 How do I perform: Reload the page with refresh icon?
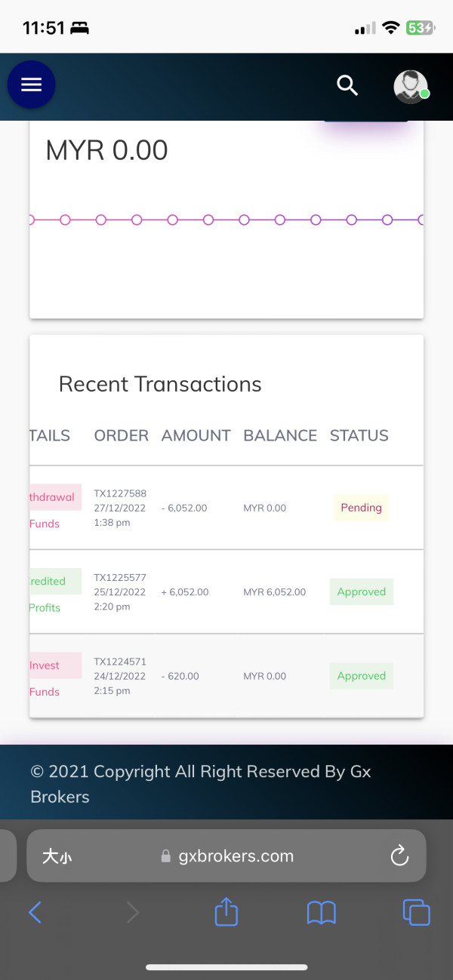(399, 856)
